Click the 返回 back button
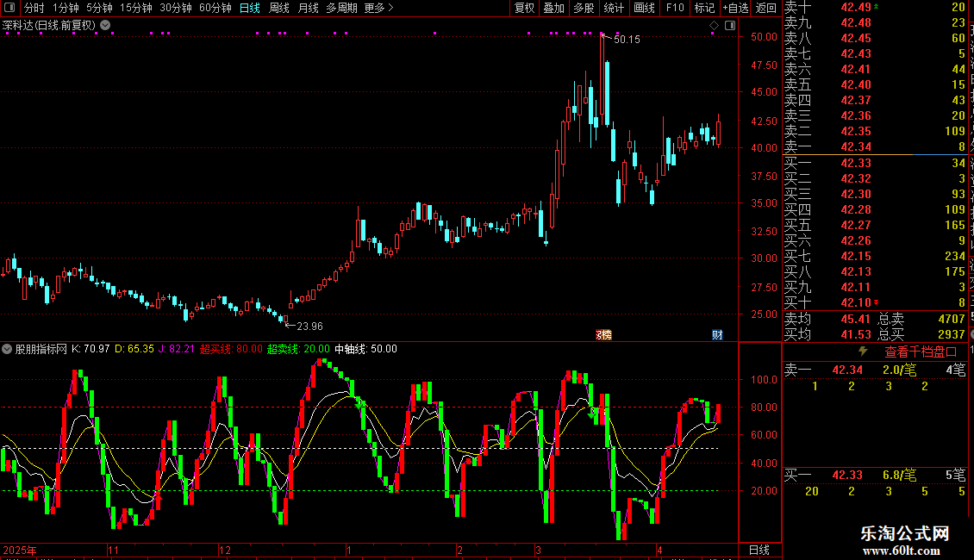Screen dimensions: 974x560 click(766, 8)
